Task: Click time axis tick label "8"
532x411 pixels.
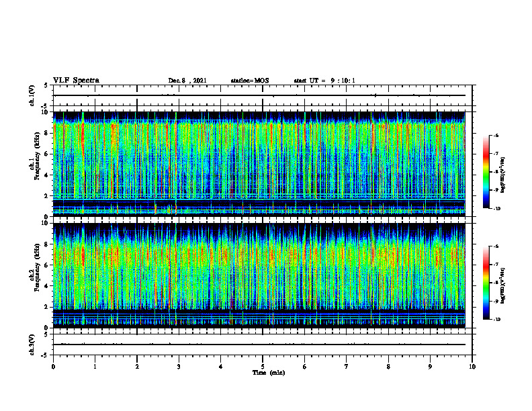Action: click(388, 367)
